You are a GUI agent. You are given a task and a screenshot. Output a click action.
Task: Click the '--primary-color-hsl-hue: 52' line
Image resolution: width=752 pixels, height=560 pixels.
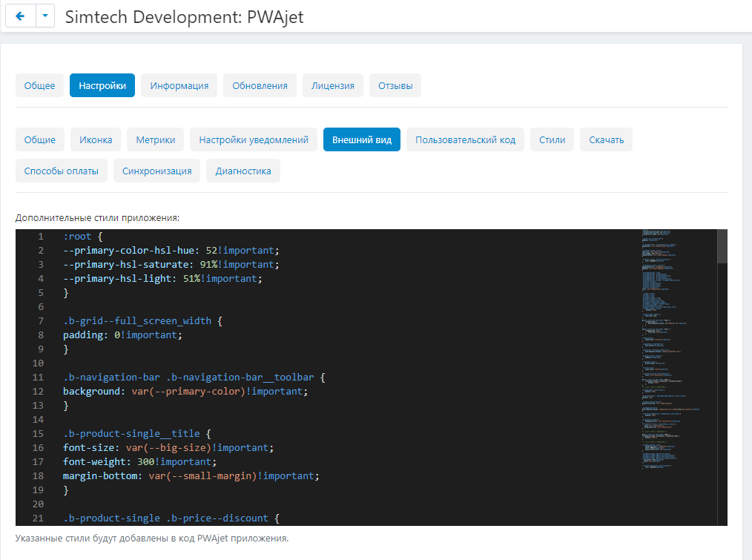click(171, 251)
